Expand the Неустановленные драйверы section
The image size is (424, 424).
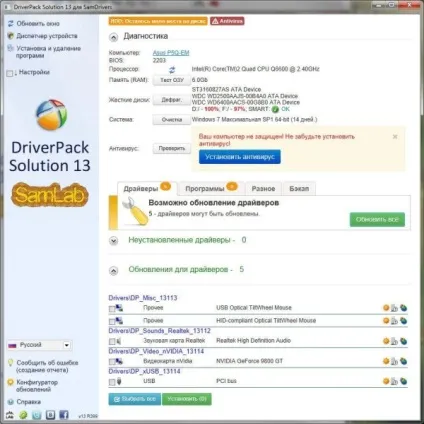[x=114, y=241]
